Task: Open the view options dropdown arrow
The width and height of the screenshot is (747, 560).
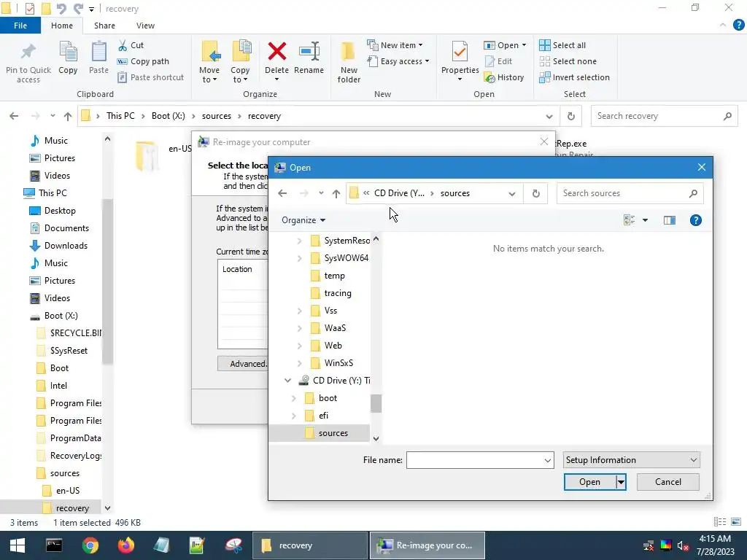Action: point(645,220)
